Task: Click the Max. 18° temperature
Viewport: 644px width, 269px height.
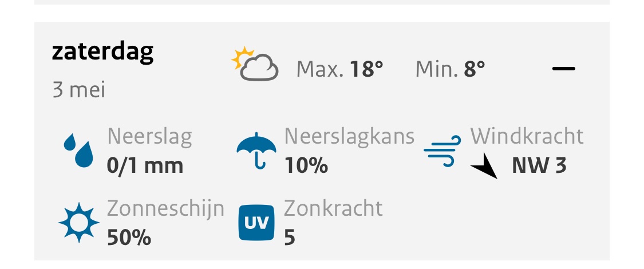Action: (x=339, y=70)
